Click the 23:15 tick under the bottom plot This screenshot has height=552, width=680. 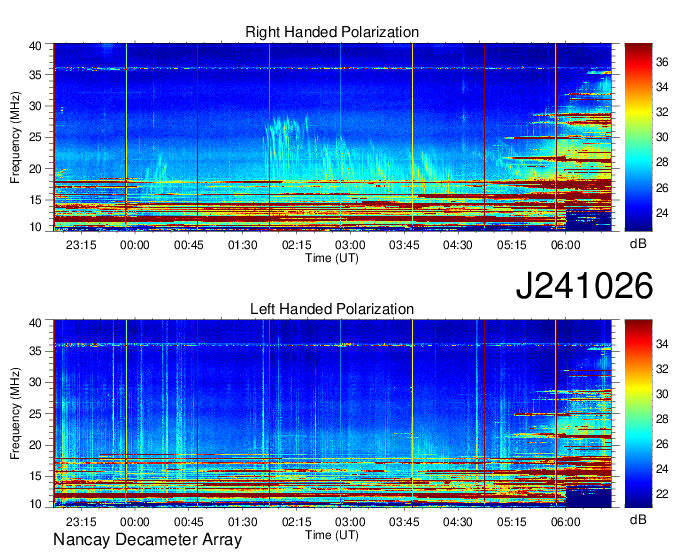pyautogui.click(x=81, y=522)
